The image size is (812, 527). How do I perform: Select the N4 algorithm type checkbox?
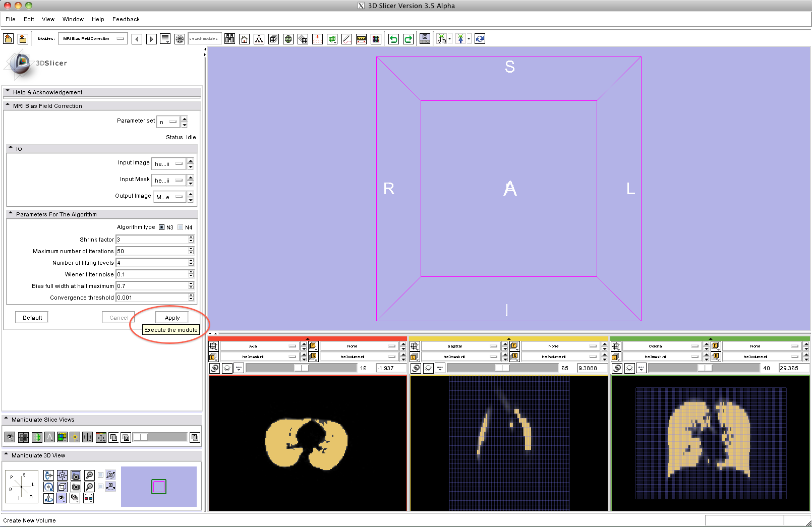click(181, 227)
